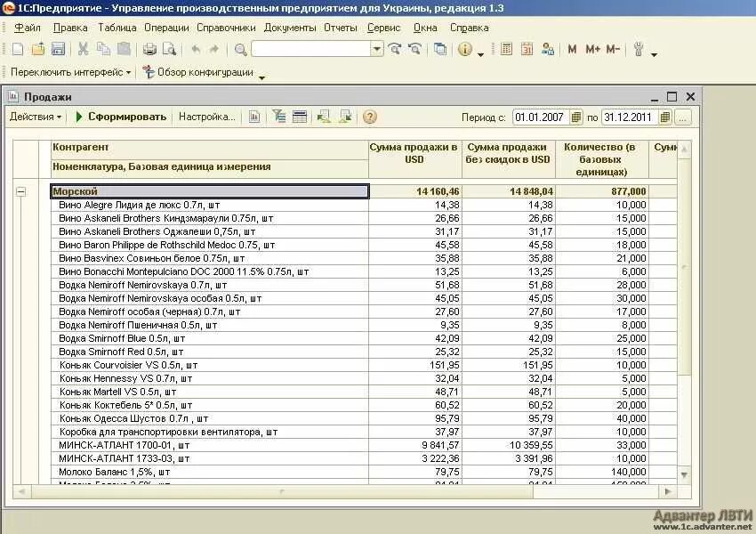This screenshot has height=534, width=756.
Task: Expand options arrow after Обзор конфигурации
Action: [261, 77]
